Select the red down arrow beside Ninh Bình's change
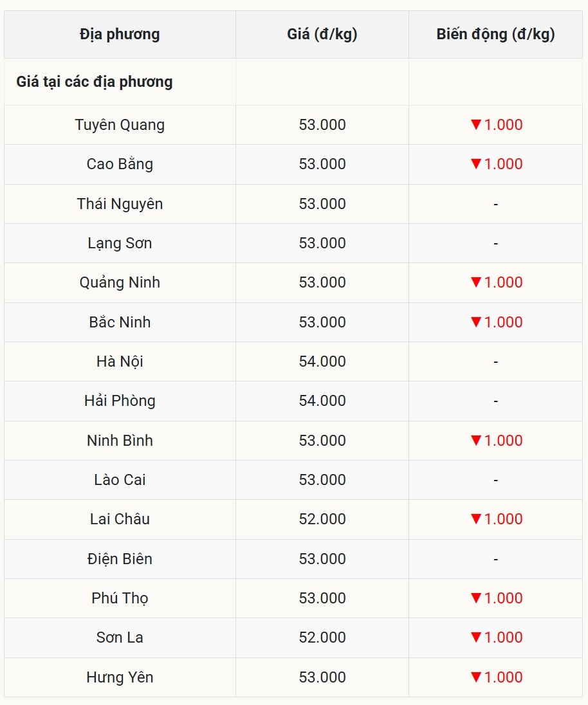The height and width of the screenshot is (705, 588). pos(476,441)
